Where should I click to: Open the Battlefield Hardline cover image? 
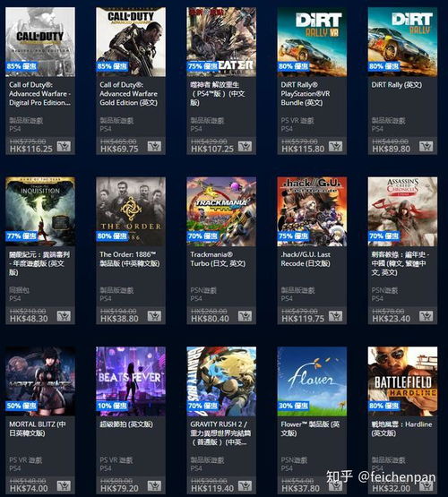click(x=402, y=381)
